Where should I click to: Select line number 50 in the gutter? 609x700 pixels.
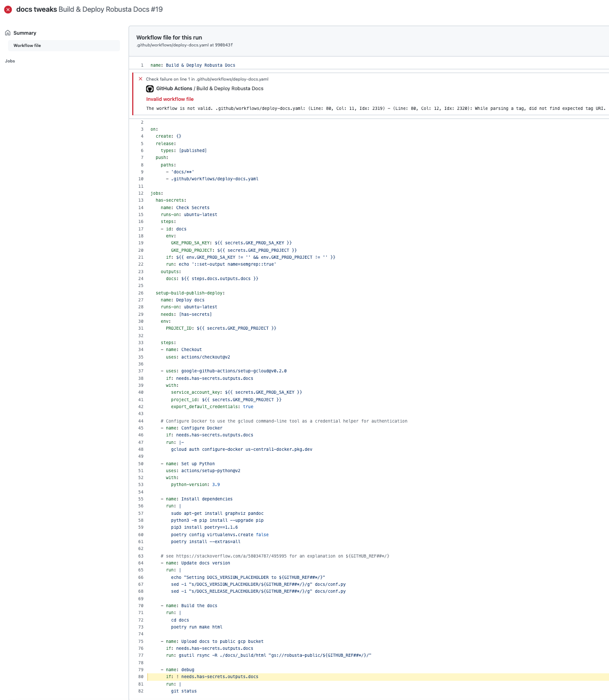[x=140, y=463]
